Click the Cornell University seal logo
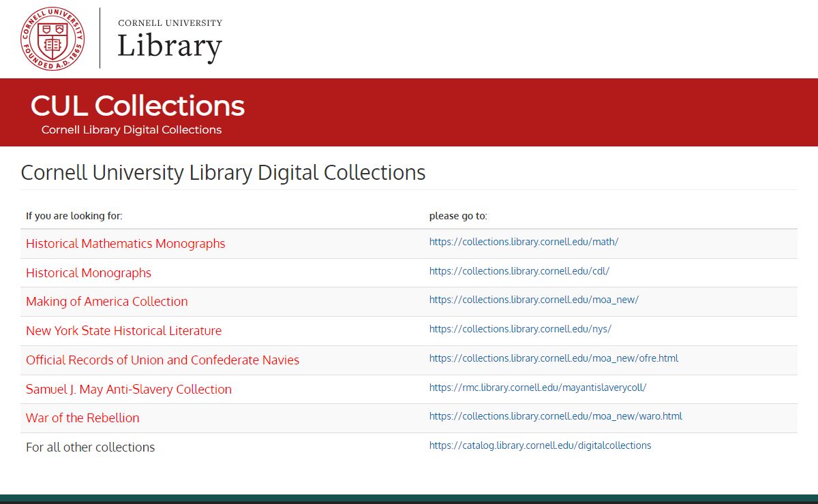 coord(52,39)
